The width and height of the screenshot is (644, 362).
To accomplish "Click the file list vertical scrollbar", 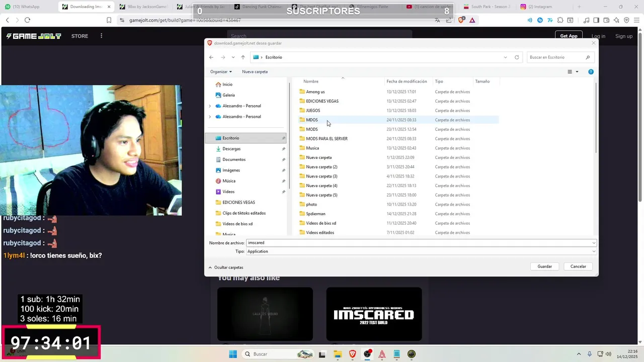I will click(x=597, y=118).
